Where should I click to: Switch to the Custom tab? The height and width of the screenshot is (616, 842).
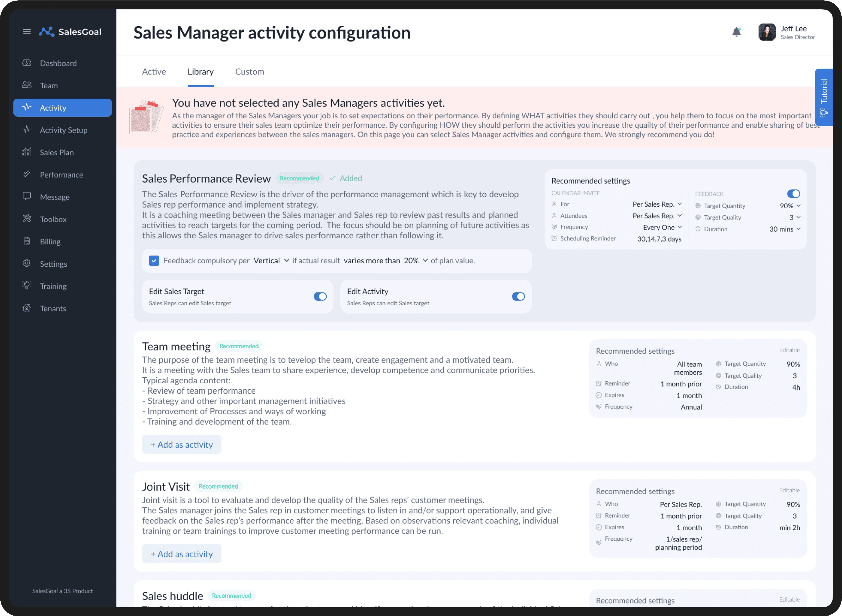pos(250,72)
